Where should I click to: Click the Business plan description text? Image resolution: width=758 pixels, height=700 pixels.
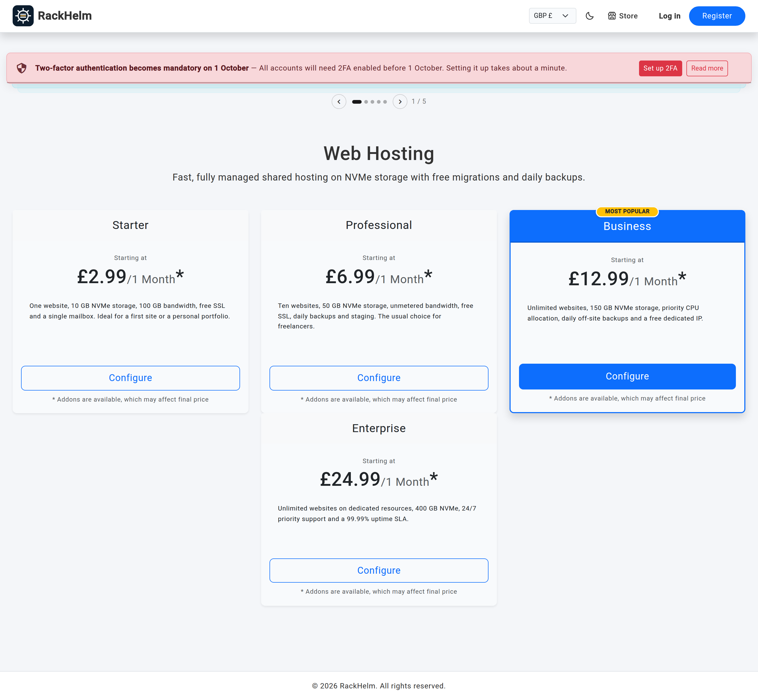pos(615,313)
